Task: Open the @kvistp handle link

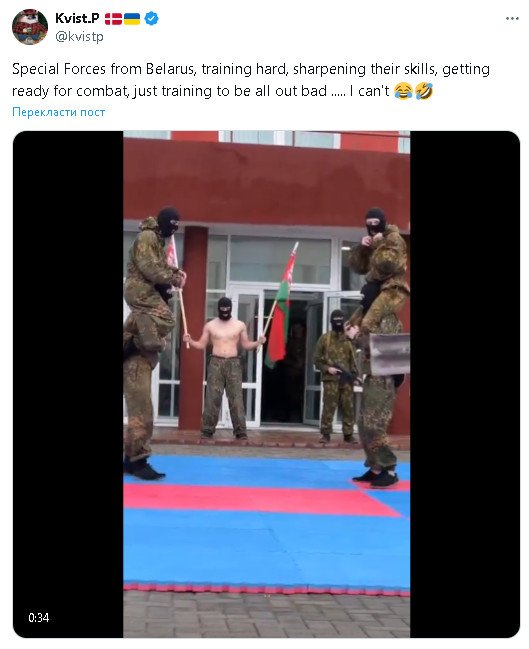Action: click(x=79, y=36)
